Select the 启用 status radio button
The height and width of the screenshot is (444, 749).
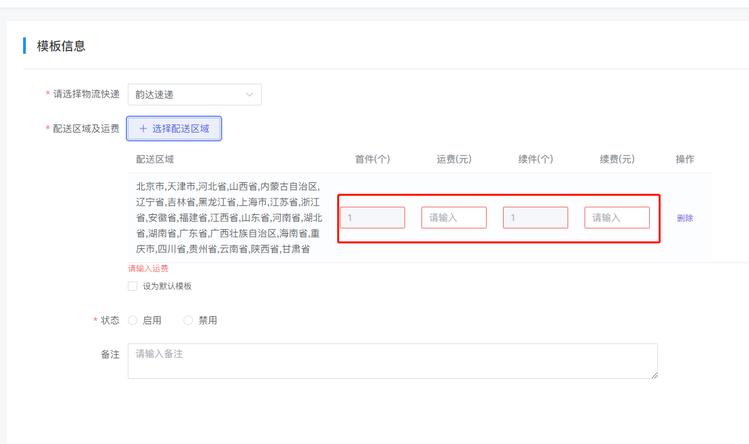132,320
